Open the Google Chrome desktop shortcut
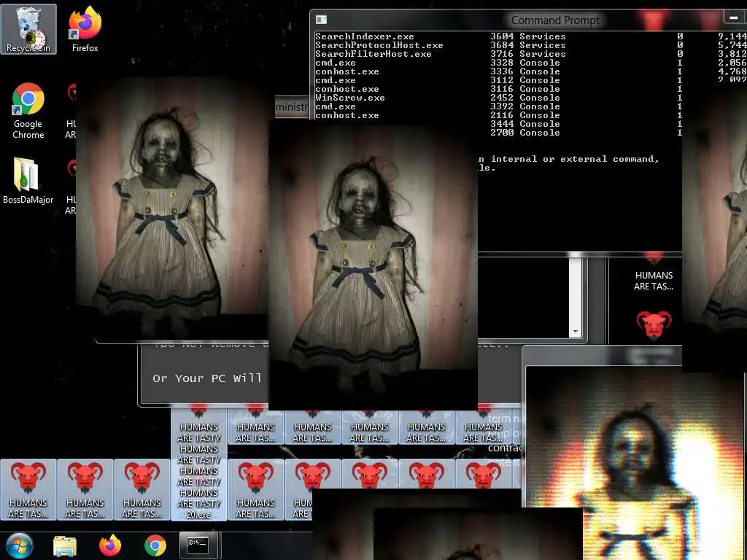Image resolution: width=747 pixels, height=560 pixels. pyautogui.click(x=28, y=111)
